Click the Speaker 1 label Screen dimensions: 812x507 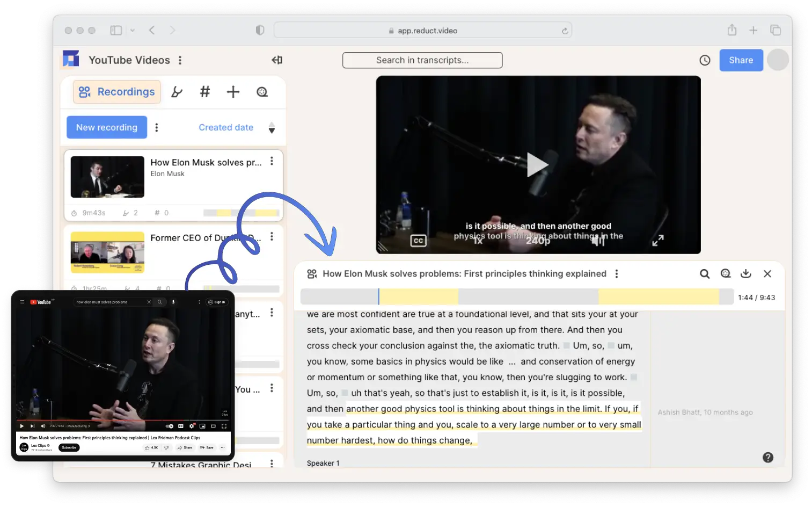coord(323,463)
